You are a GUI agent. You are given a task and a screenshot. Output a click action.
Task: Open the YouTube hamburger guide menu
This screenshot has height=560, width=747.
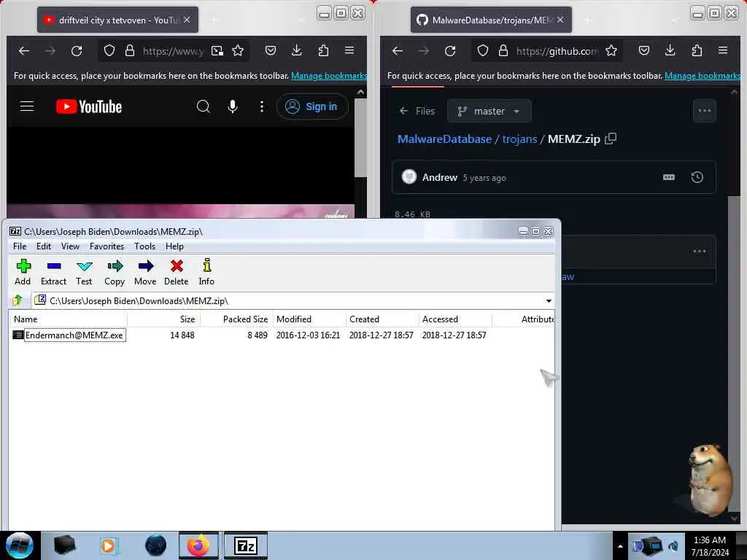pyautogui.click(x=27, y=106)
